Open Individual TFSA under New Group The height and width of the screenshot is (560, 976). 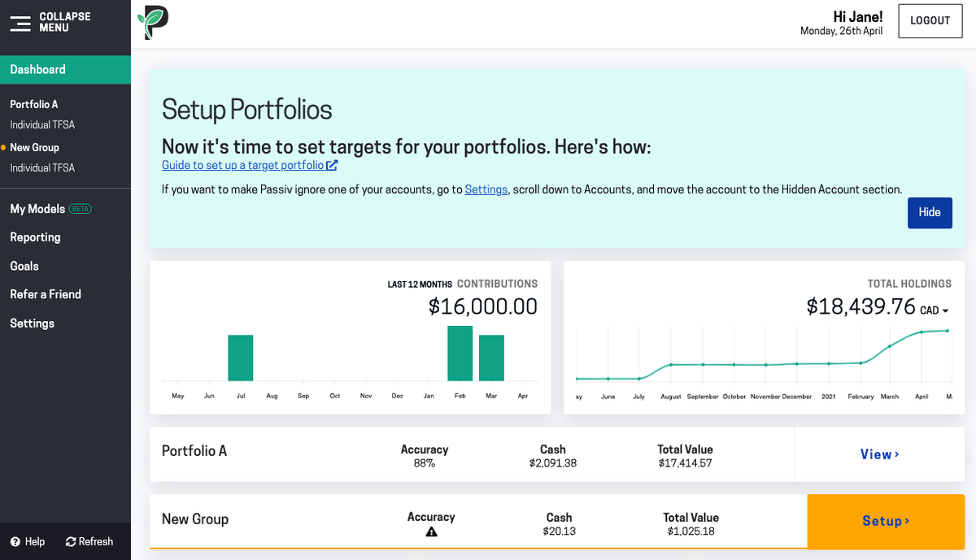(42, 168)
